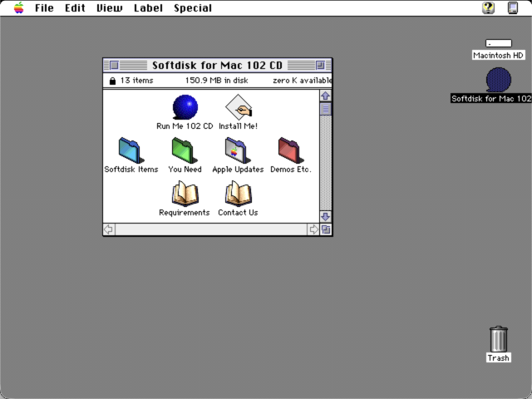
Task: Click the window's scroll down arrow
Action: (x=326, y=216)
